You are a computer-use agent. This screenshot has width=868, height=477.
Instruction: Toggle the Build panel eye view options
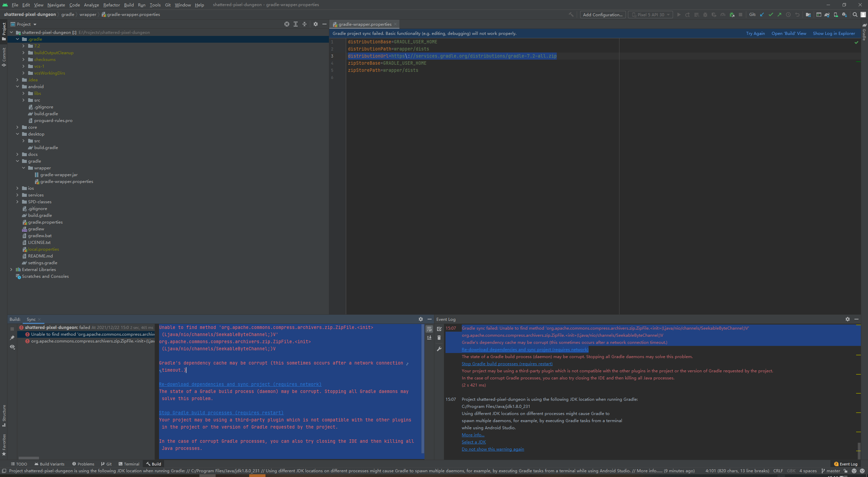[x=12, y=347]
